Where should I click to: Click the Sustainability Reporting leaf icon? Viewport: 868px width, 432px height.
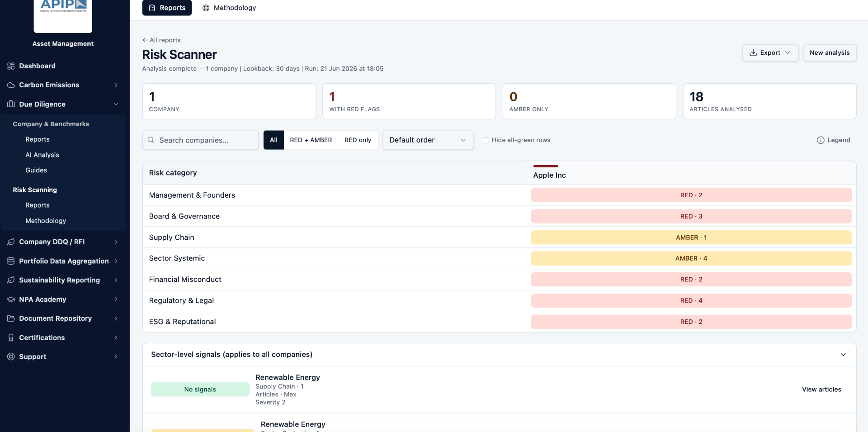[11, 280]
